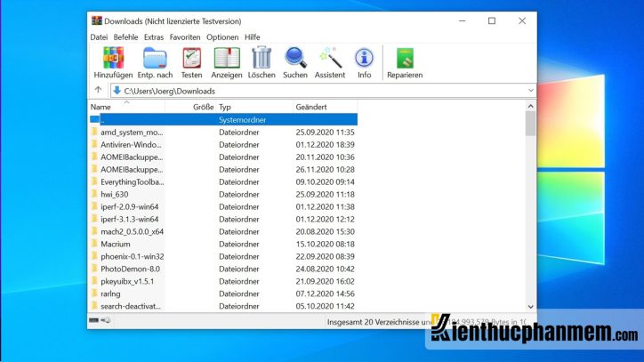Open the Datei menu

coord(99,37)
